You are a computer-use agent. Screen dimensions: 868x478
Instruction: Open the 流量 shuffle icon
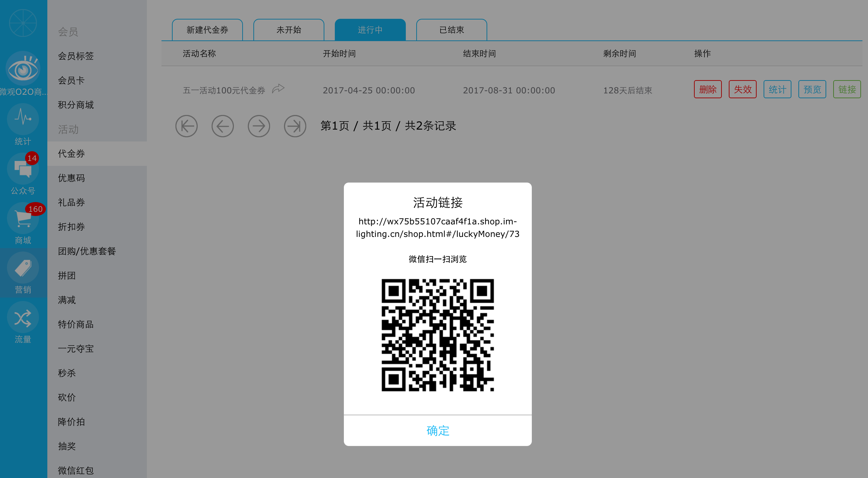pyautogui.click(x=23, y=317)
